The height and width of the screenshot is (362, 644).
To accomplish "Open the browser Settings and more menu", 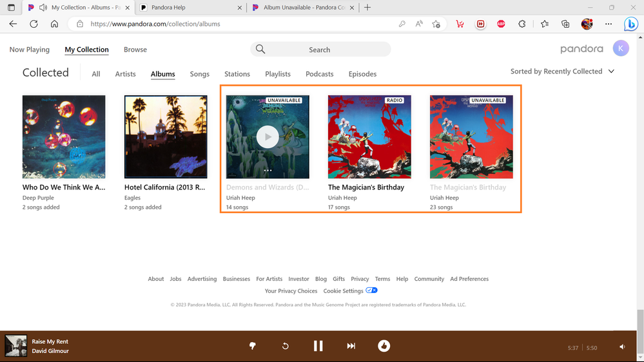I will coord(608,24).
